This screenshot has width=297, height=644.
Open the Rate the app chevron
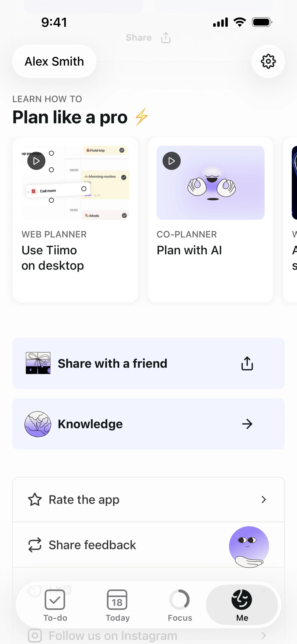263,499
